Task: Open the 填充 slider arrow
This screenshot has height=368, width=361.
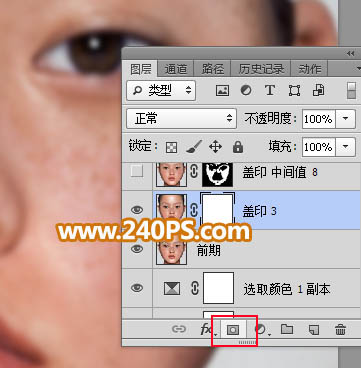Action: (345, 147)
